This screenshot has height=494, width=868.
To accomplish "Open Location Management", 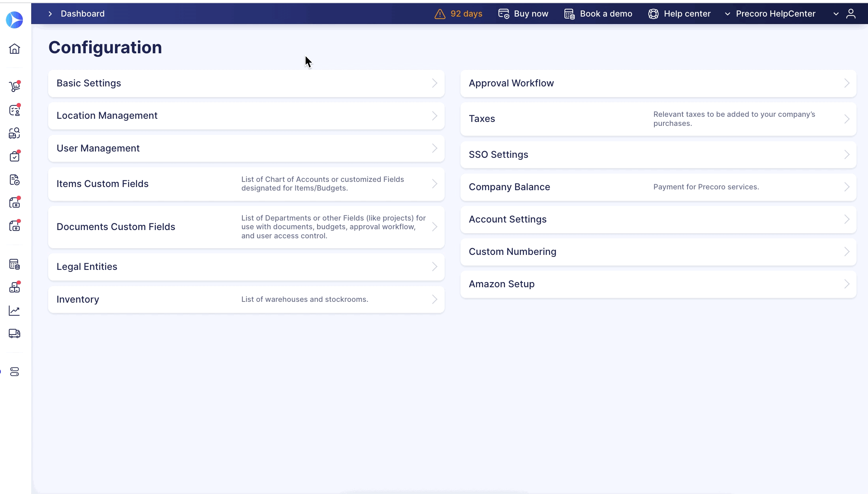I will pos(246,116).
